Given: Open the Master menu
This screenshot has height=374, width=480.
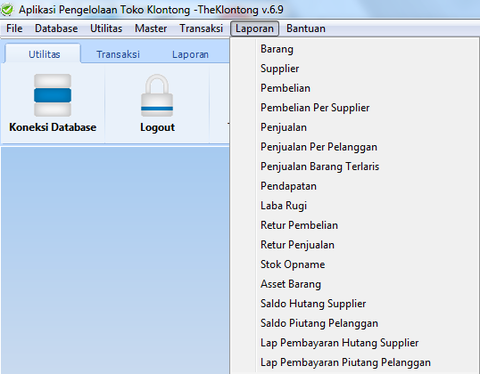Looking at the screenshot, I should 151,28.
